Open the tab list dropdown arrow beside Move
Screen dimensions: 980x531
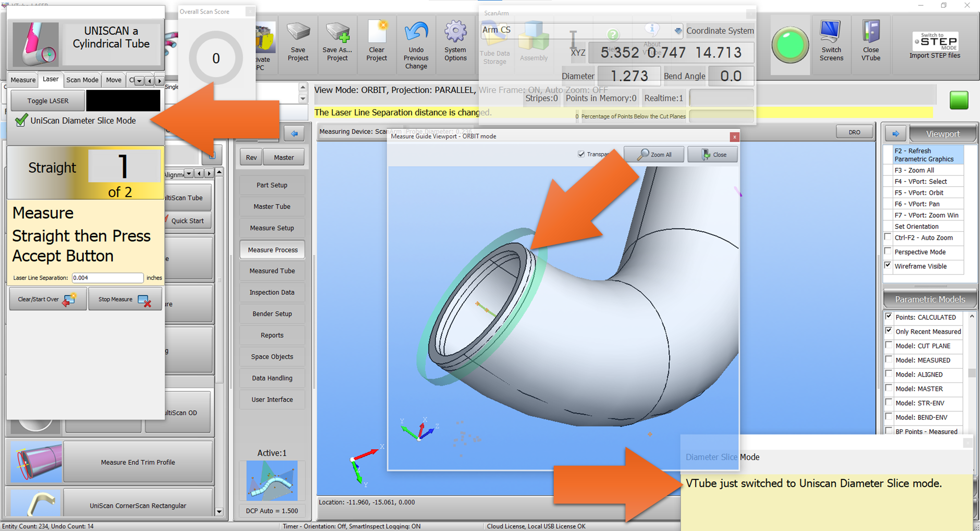click(x=140, y=80)
